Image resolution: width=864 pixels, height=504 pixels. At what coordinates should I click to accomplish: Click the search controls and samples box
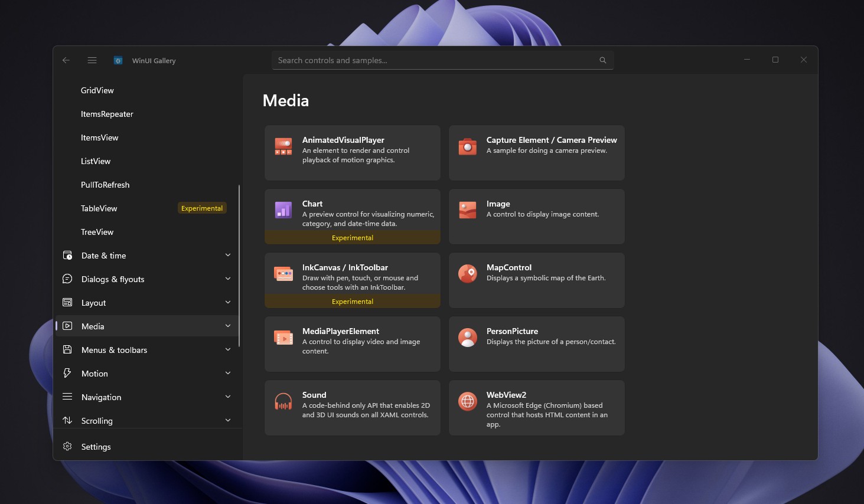pos(443,60)
